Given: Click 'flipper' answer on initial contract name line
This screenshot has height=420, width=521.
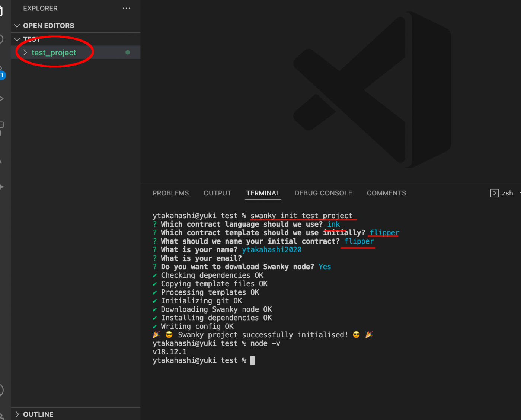Looking at the screenshot, I should [x=359, y=241].
